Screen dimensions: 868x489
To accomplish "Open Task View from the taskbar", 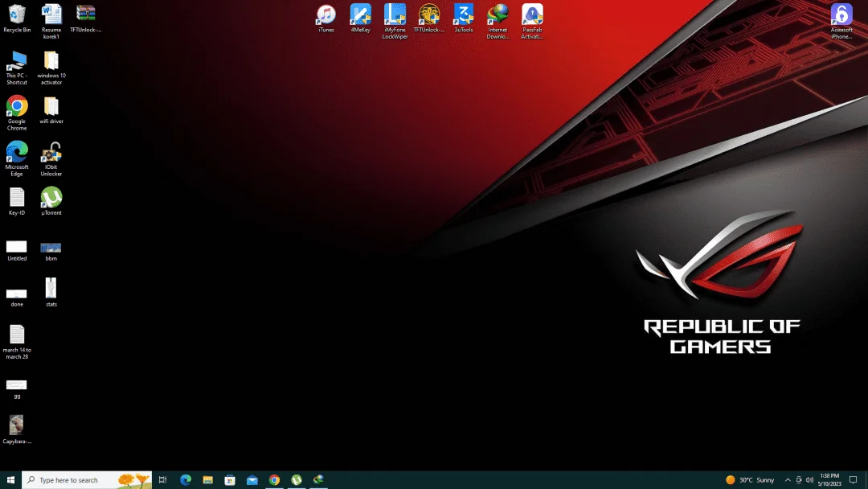I will click(162, 479).
